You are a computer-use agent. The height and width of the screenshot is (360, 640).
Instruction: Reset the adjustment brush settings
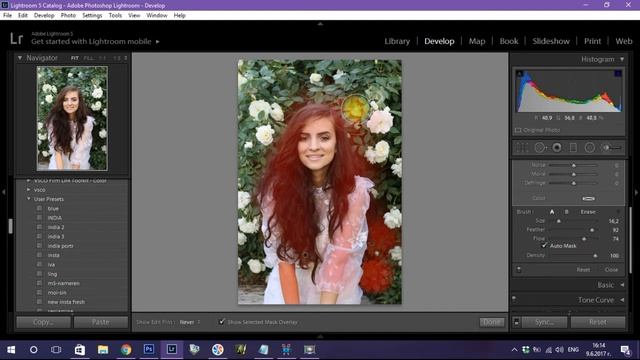point(583,270)
